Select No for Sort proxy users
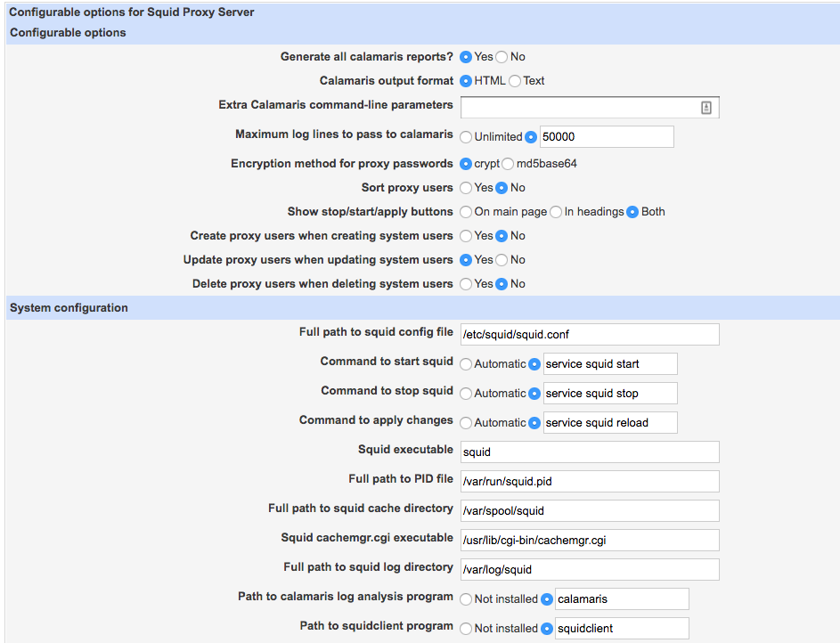This screenshot has height=643, width=840. tap(502, 188)
